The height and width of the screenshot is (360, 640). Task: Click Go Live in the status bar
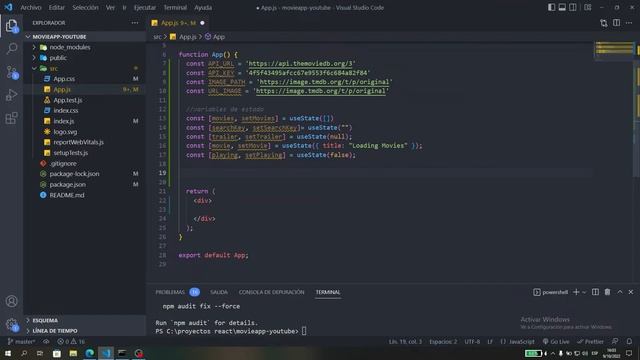(x=556, y=342)
